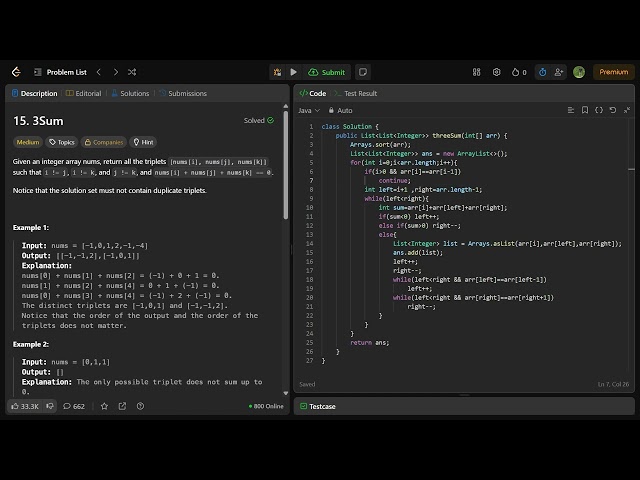This screenshot has width=640, height=480.
Task: Switch to the Description tab
Action: click(35, 93)
